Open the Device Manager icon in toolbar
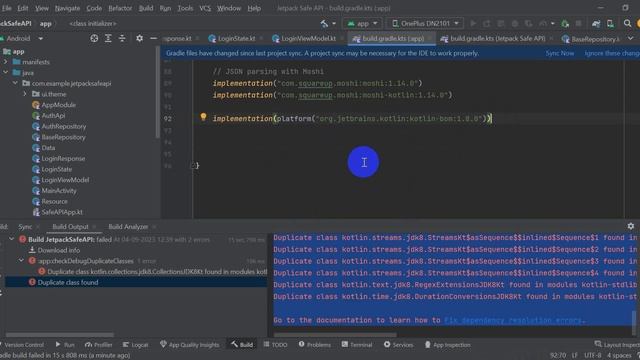This screenshot has height=360, width=640. point(610,24)
